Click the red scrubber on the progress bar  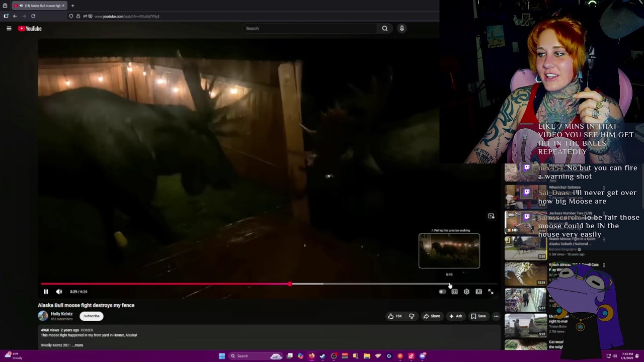pos(290,284)
